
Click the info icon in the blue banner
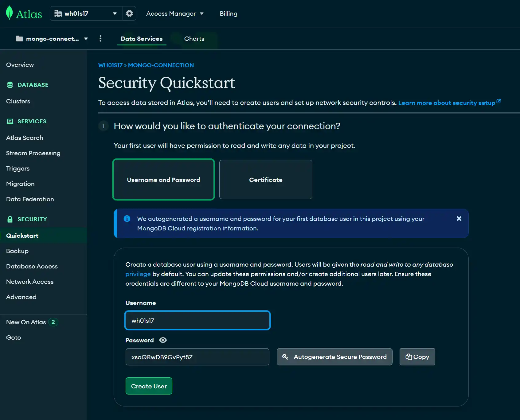pos(127,218)
